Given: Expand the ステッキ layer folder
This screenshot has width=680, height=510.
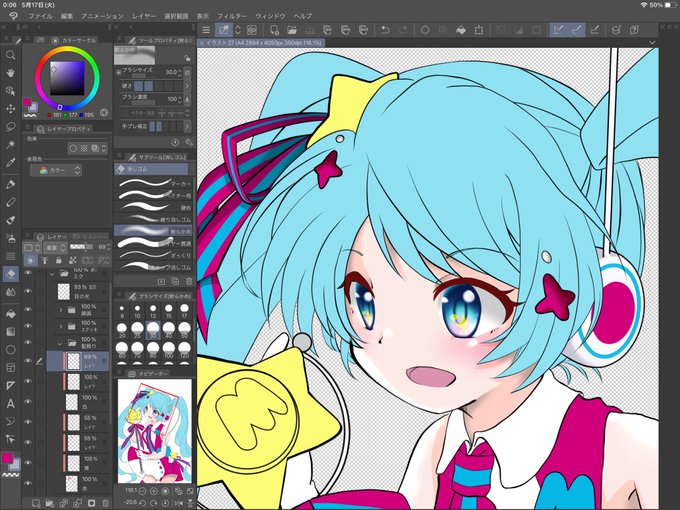Looking at the screenshot, I should tap(60, 326).
